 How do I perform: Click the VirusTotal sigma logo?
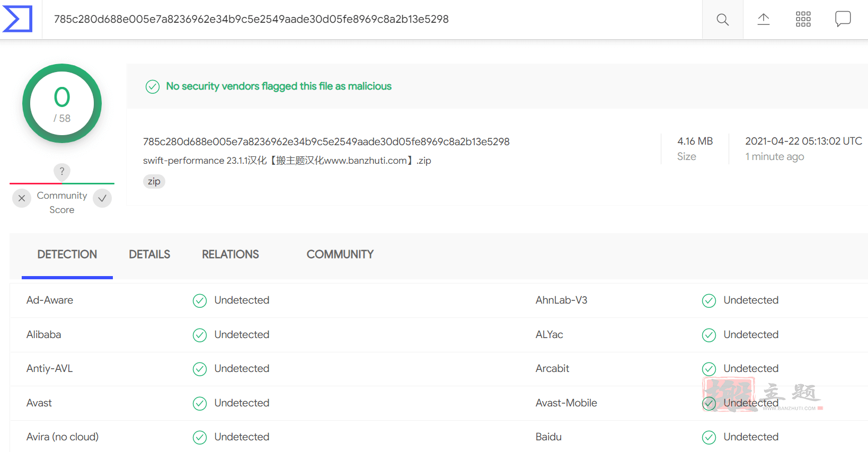tap(17, 19)
